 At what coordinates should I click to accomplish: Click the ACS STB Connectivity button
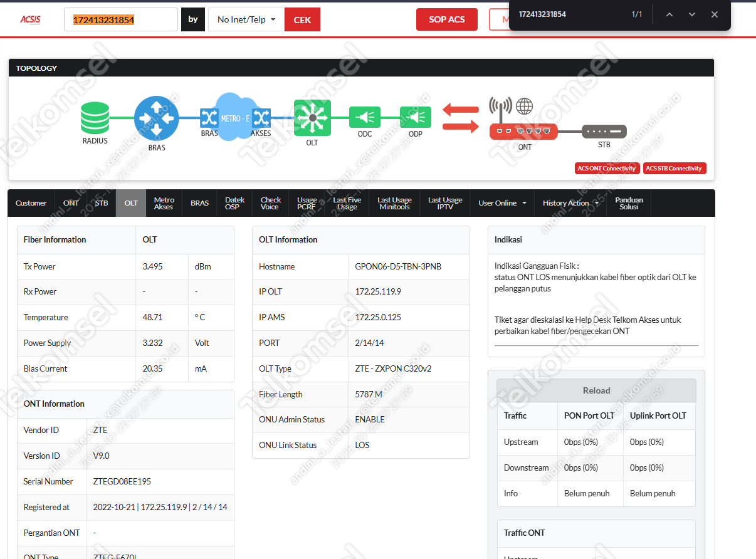click(x=675, y=168)
